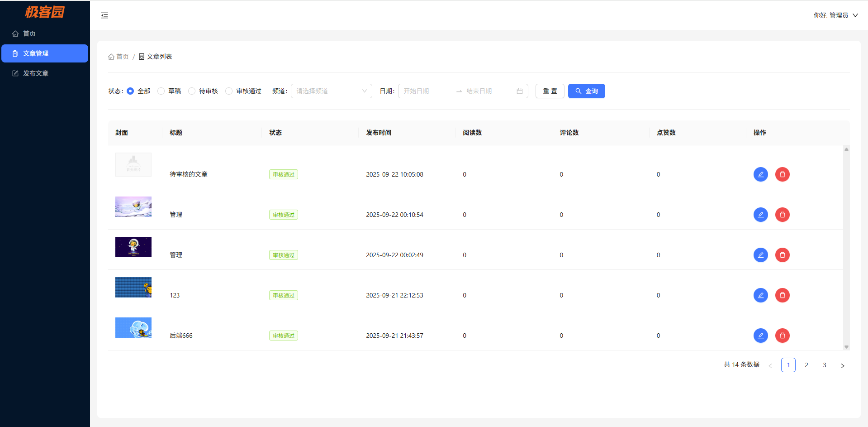This screenshot has width=868, height=427.
Task: Select the 待审核 status radio button
Action: [x=192, y=91]
